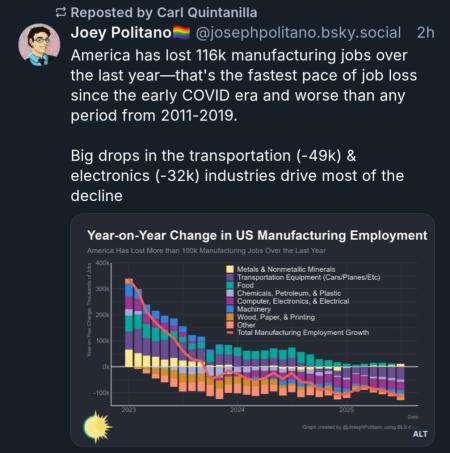Click the sun logo in chart corner

click(x=96, y=427)
